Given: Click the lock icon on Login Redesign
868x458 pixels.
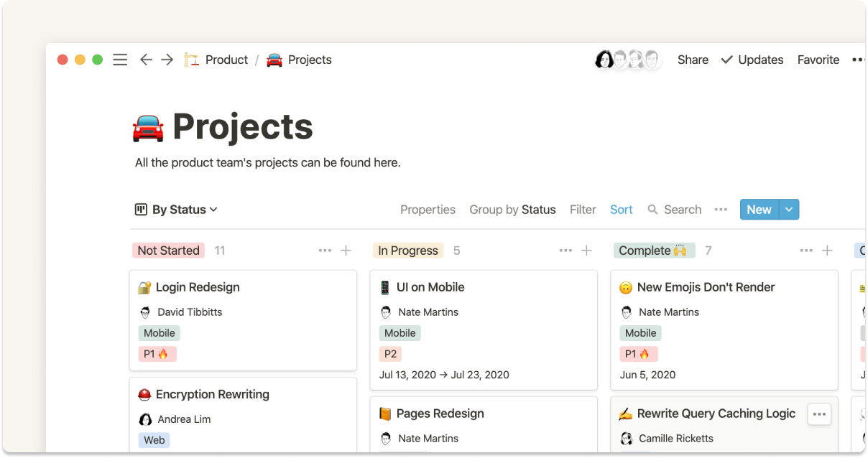Looking at the screenshot, I should coord(144,287).
